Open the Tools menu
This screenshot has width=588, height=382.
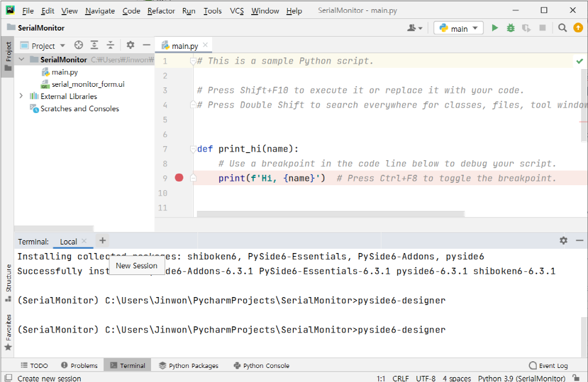[x=213, y=11]
